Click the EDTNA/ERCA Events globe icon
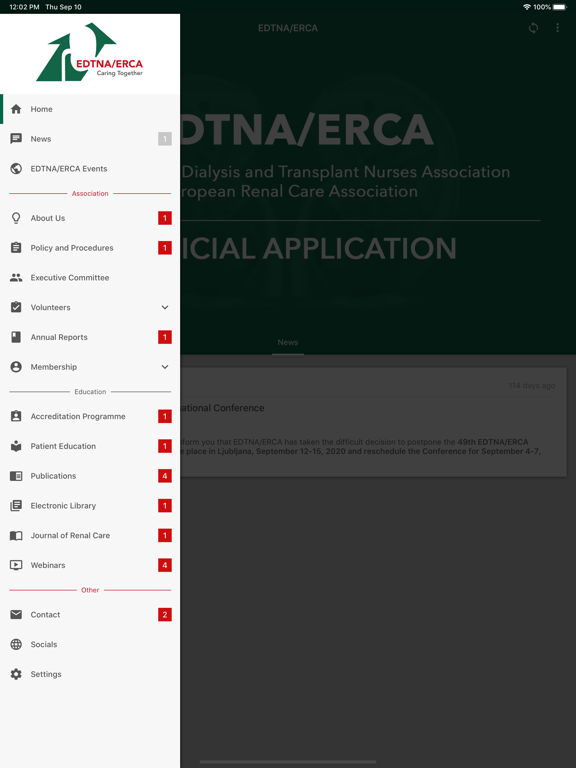Image resolution: width=576 pixels, height=768 pixels. click(16, 168)
